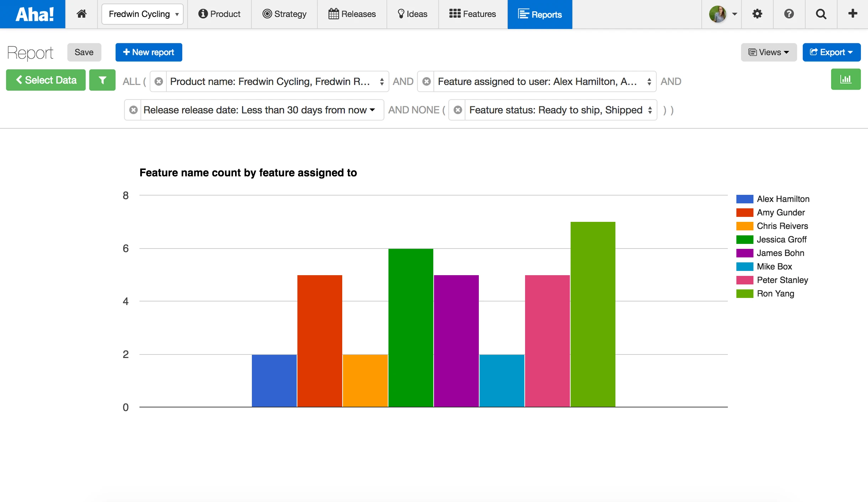868x502 pixels.
Task: Click the green chart type button
Action: (845, 79)
